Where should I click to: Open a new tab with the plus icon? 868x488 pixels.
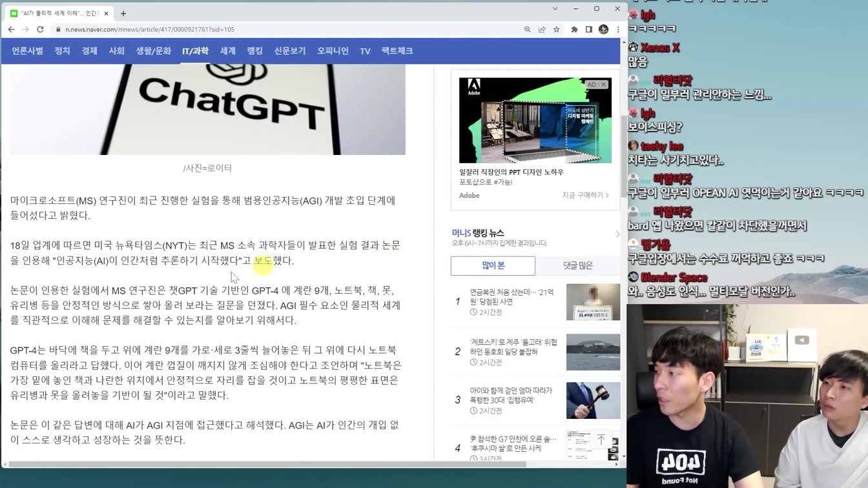[x=123, y=13]
